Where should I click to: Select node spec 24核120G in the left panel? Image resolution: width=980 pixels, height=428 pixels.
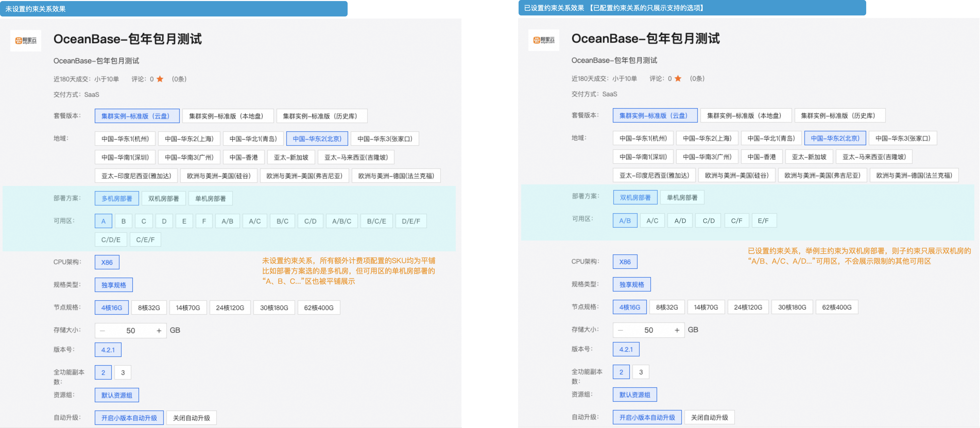point(230,308)
